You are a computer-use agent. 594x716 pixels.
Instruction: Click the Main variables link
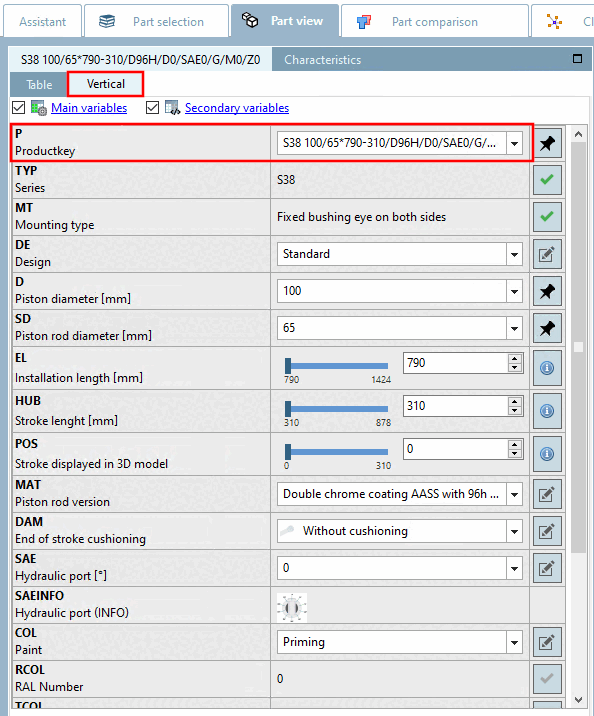(89, 108)
